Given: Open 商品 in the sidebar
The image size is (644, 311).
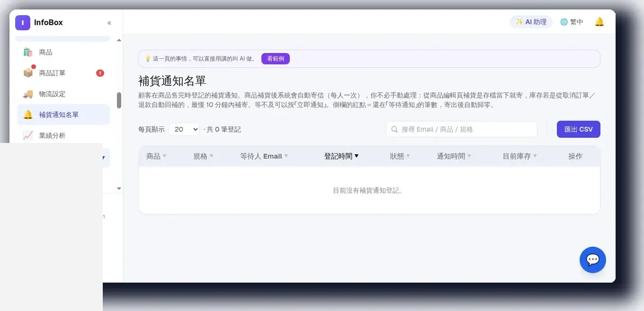Looking at the screenshot, I should (x=63, y=52).
